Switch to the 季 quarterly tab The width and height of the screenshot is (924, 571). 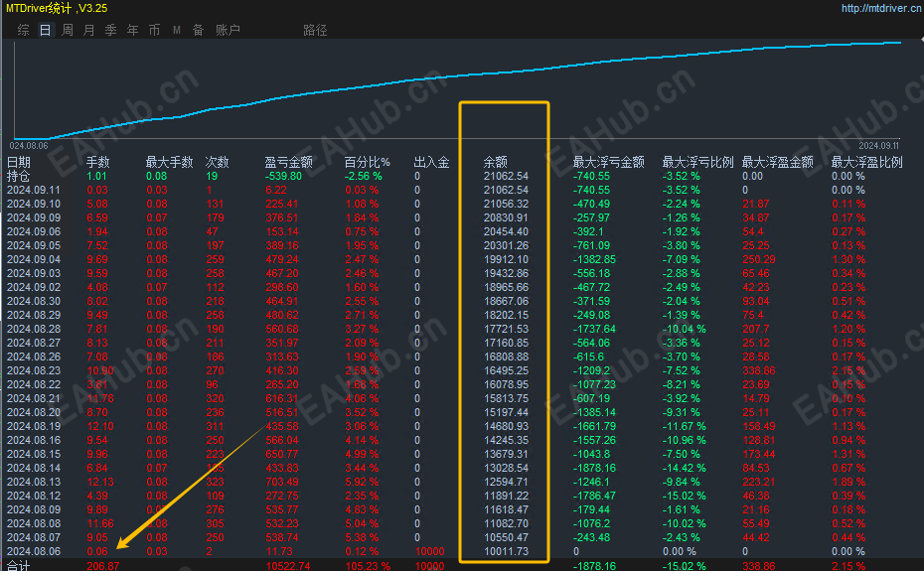pyautogui.click(x=111, y=30)
